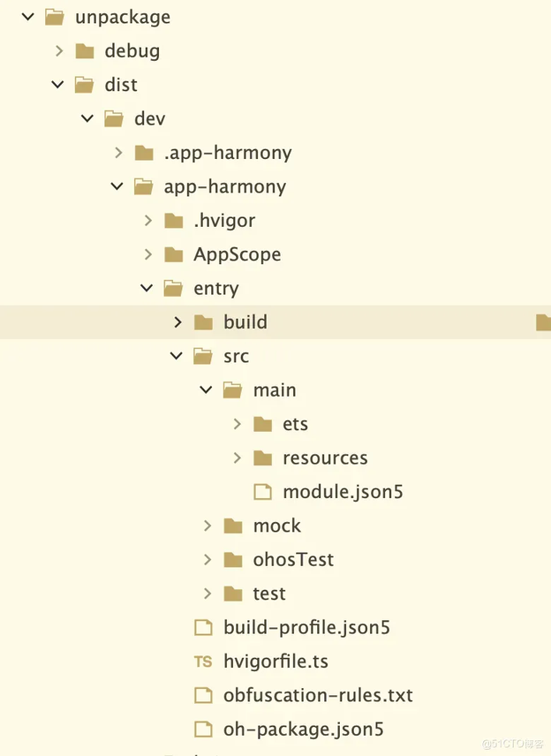Collapse the dist folder chevron
The image size is (551, 756).
click(x=58, y=85)
